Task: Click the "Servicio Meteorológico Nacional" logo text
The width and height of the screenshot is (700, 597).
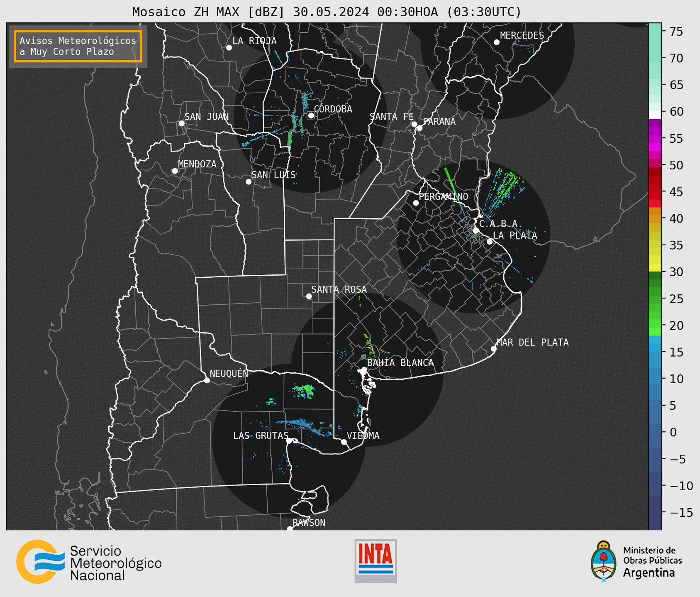Action: (116, 563)
